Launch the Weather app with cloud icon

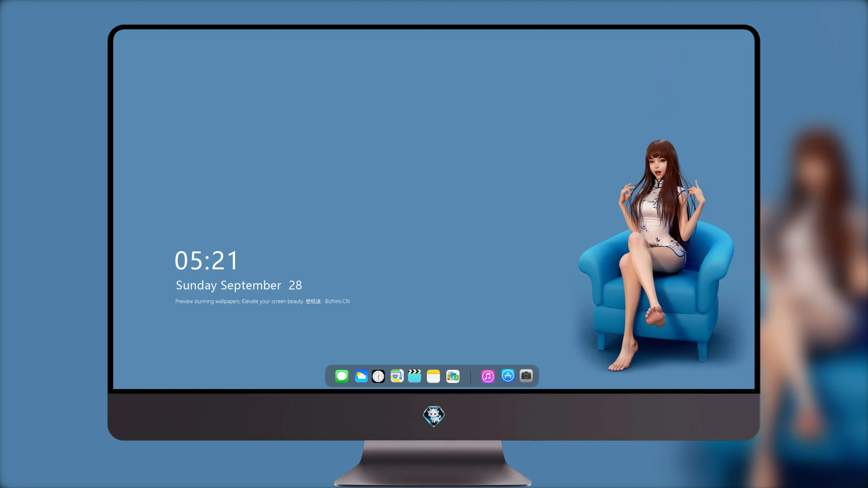(361, 376)
